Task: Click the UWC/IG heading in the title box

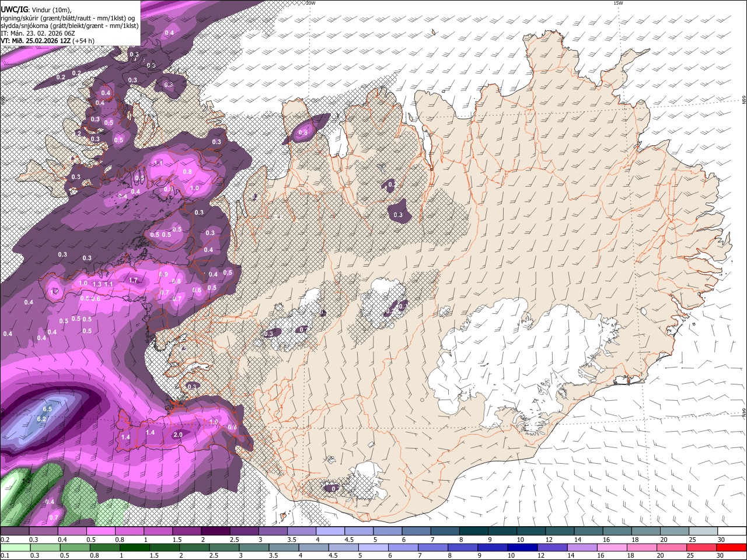Action: click(15, 9)
